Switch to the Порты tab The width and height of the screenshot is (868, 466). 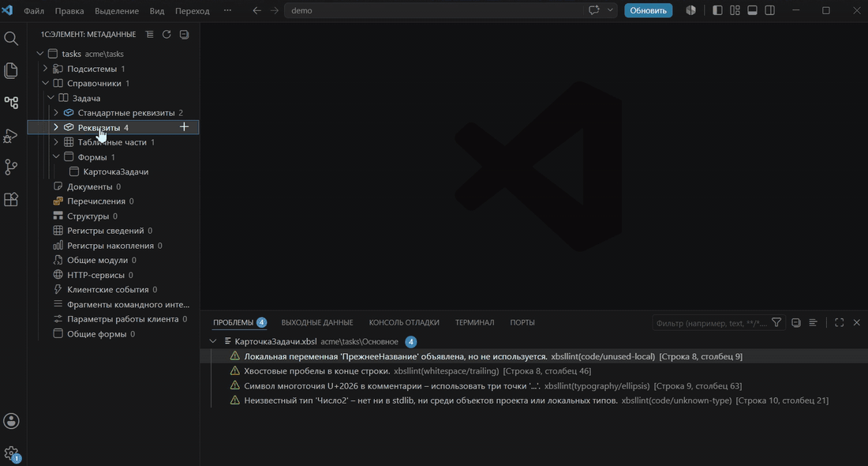click(x=522, y=322)
